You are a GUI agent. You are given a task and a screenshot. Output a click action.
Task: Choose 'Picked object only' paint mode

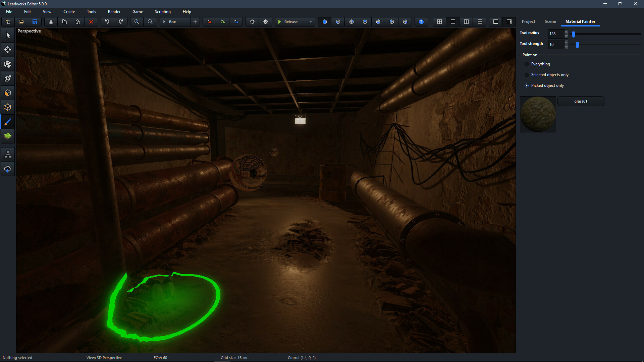tap(526, 85)
